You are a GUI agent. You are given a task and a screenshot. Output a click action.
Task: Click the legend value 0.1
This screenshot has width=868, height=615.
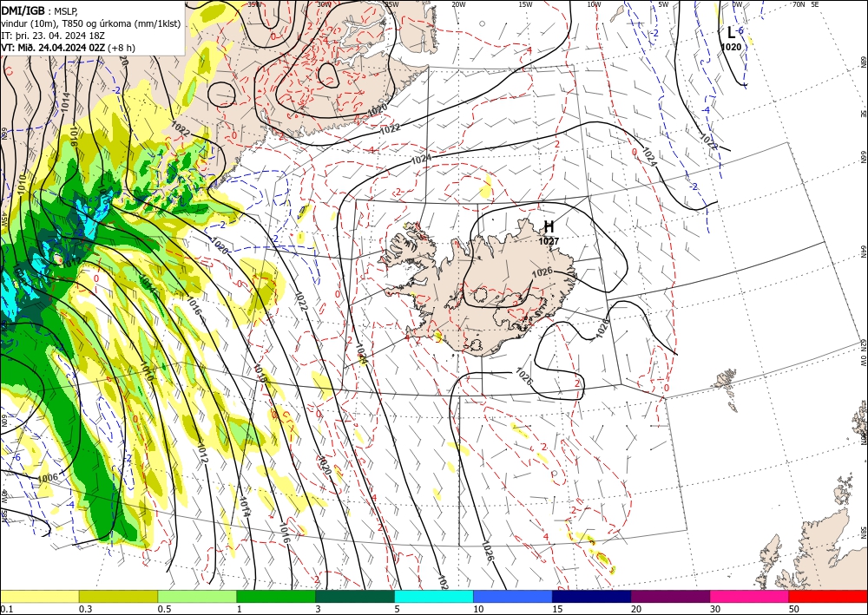tap(7, 609)
